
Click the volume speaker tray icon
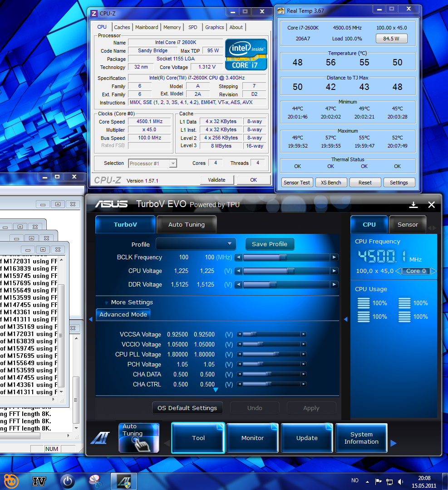pos(400,481)
